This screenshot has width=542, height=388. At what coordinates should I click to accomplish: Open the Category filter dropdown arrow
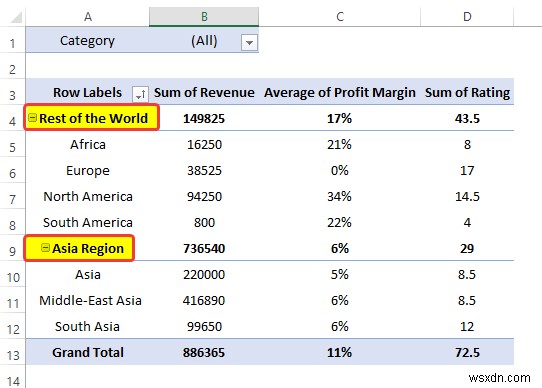[x=249, y=43]
